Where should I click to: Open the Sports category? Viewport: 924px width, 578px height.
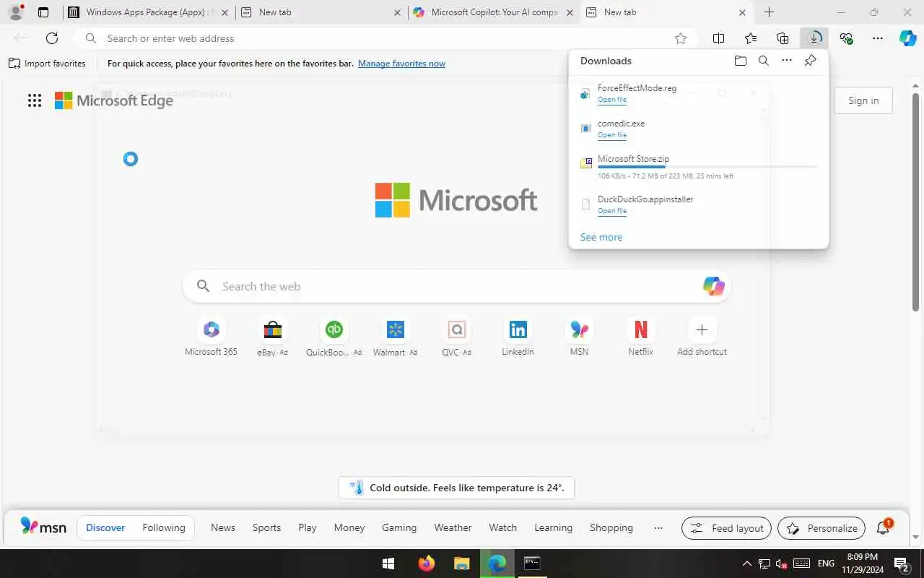(266, 528)
